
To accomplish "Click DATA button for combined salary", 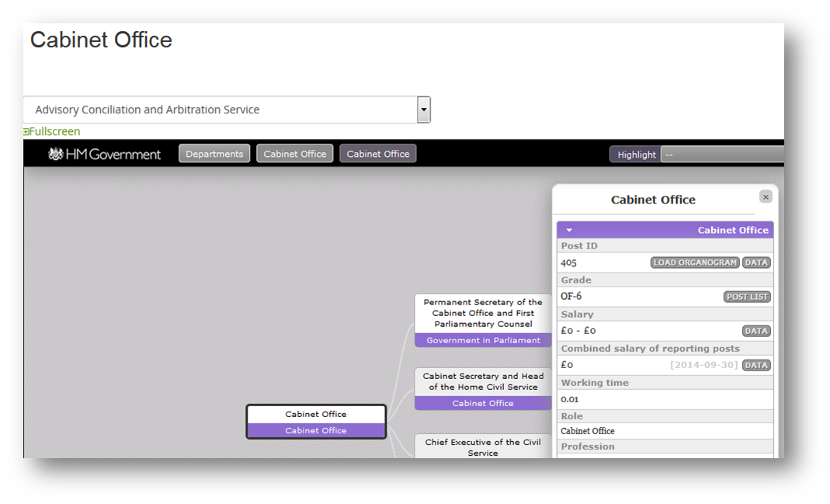I will 756,365.
